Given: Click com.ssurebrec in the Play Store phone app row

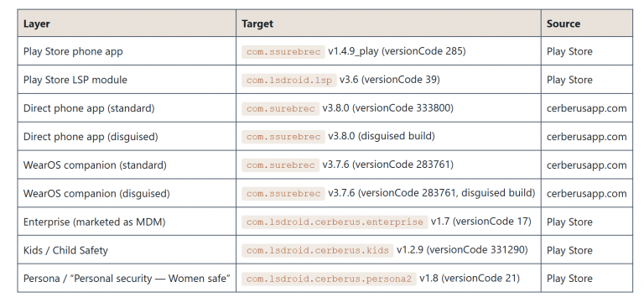Looking at the screenshot, I should (283, 52).
